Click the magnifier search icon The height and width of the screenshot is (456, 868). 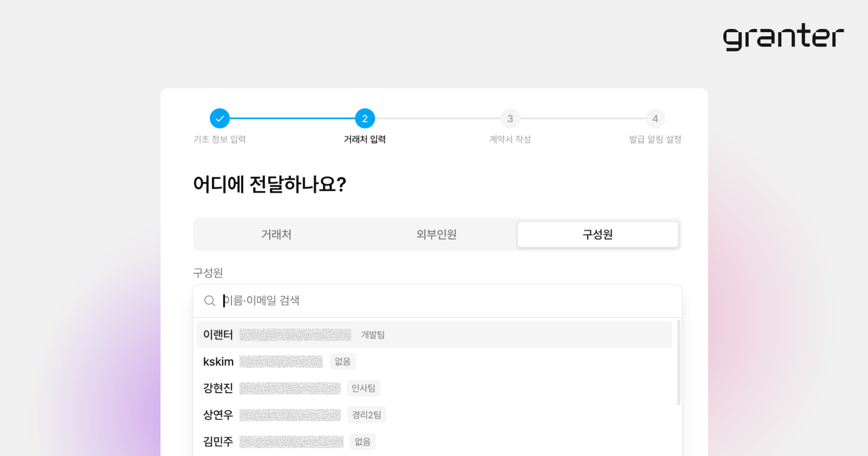point(209,301)
